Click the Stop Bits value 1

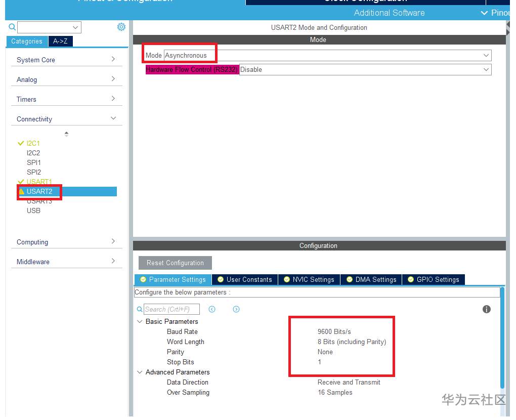click(x=319, y=362)
